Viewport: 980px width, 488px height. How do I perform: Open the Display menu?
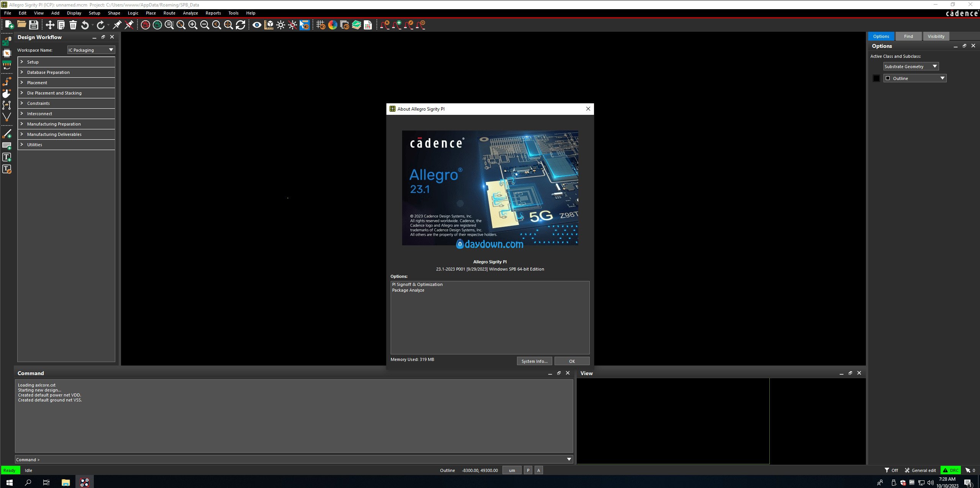[x=74, y=13]
